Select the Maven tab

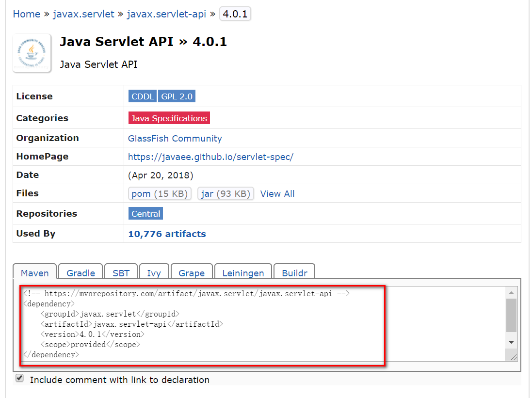[34, 272]
